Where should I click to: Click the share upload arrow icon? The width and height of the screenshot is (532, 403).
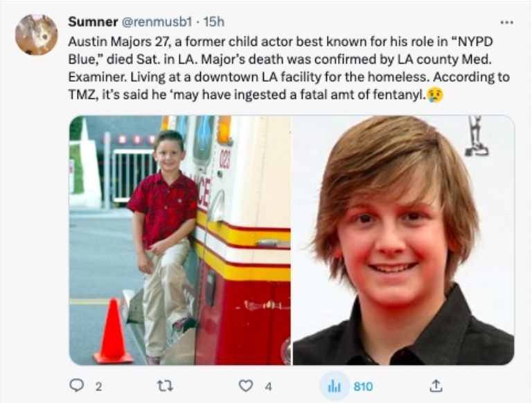click(x=436, y=386)
